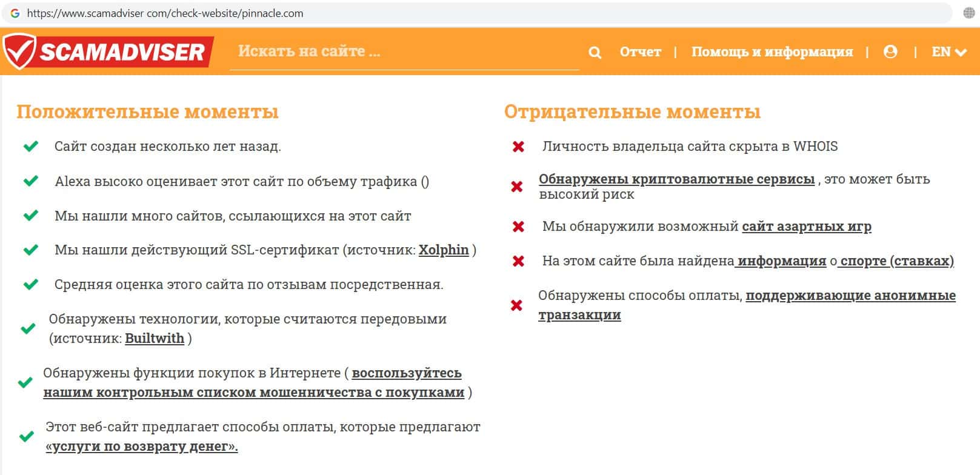The height and width of the screenshot is (475, 980).
Task: Click the 'Положительные моменты' heading
Action: 147,112
